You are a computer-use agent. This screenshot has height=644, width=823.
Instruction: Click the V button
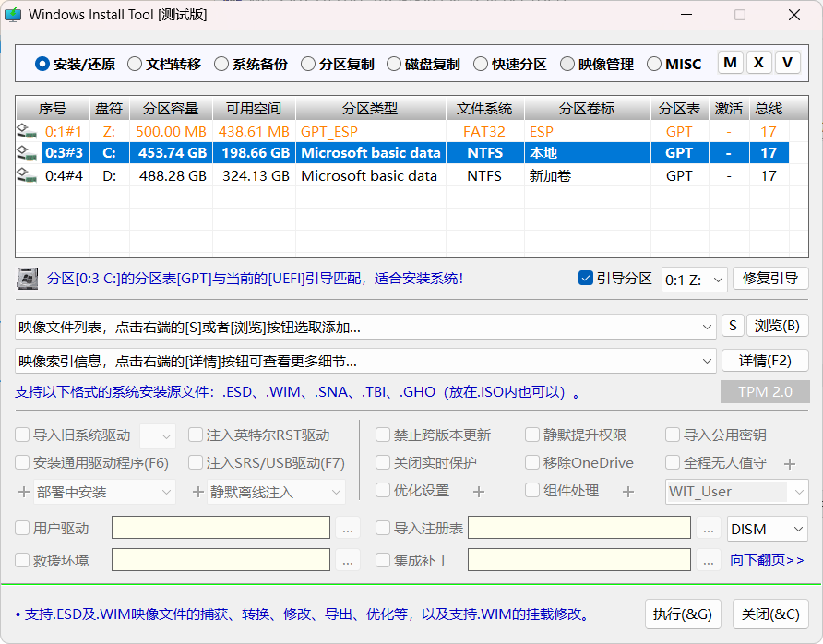tap(787, 63)
